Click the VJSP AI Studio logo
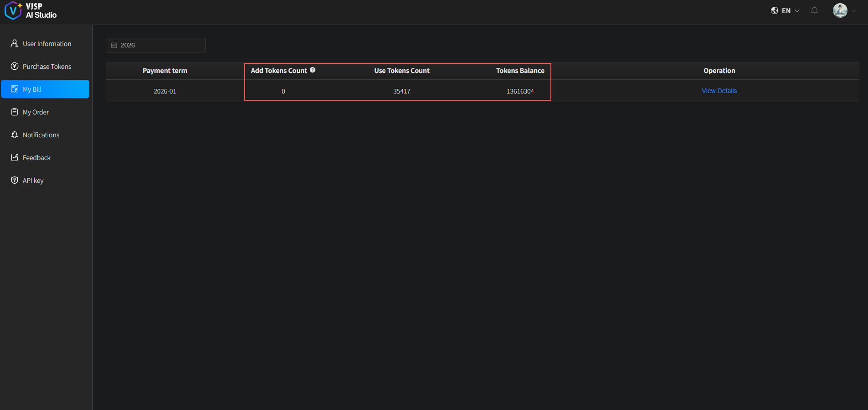Image resolution: width=868 pixels, height=410 pixels. 31,10
